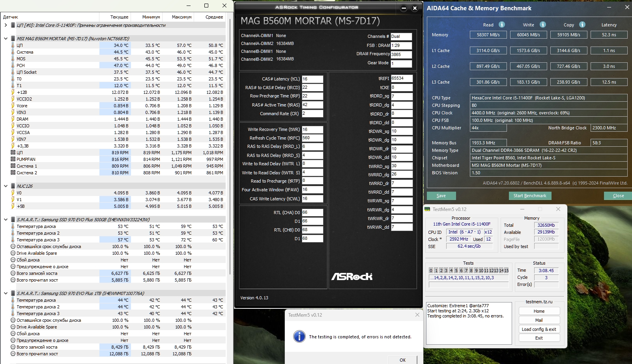The width and height of the screenshot is (632, 364).
Task: Click the Exit button in TestMem5
Action: click(539, 338)
